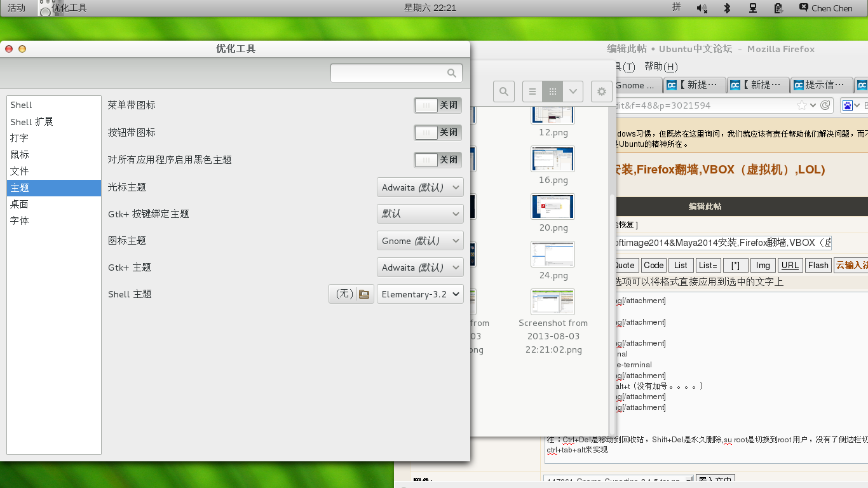The image size is (868, 488).
Task: Toggle the 按钮带图标 switch
Action: pyautogui.click(x=438, y=132)
